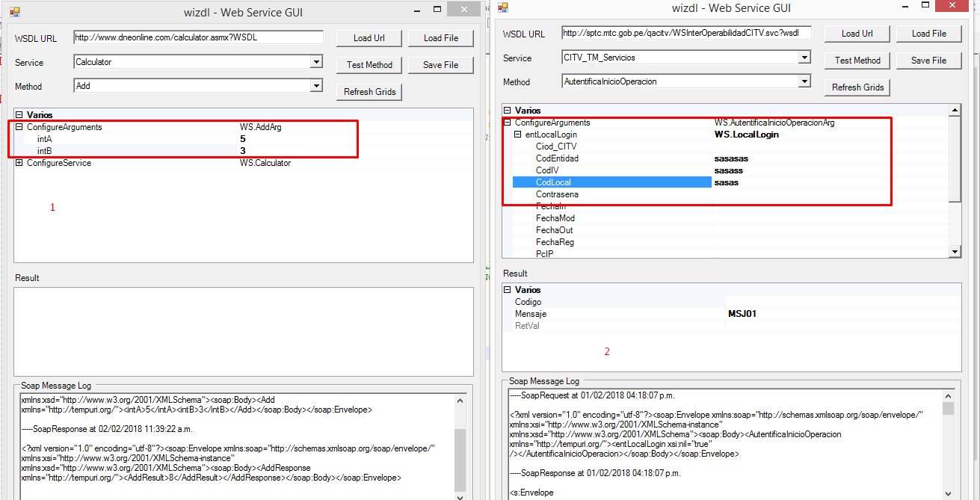
Task: Open the Calculator service dropdown
Action: coord(316,63)
